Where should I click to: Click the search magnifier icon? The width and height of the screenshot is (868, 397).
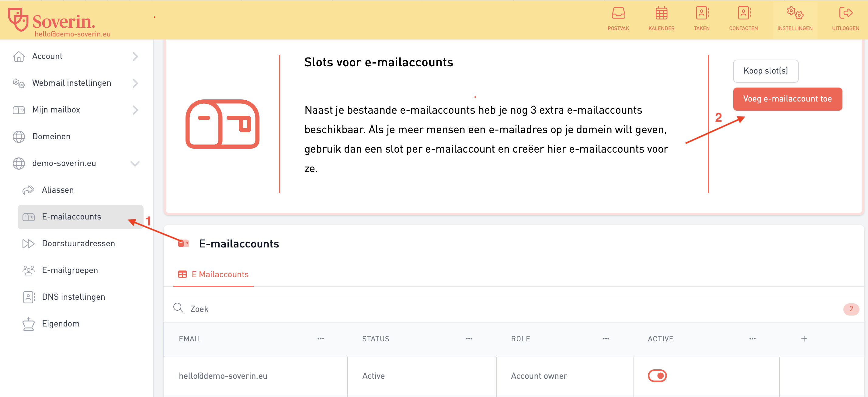(178, 308)
